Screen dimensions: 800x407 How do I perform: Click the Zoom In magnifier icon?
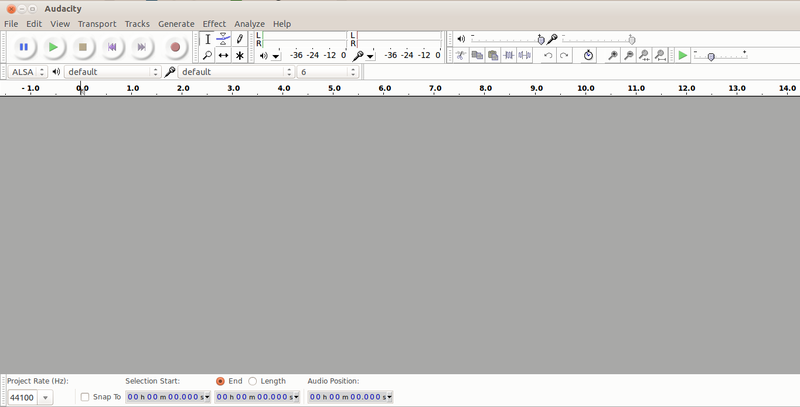pos(613,55)
